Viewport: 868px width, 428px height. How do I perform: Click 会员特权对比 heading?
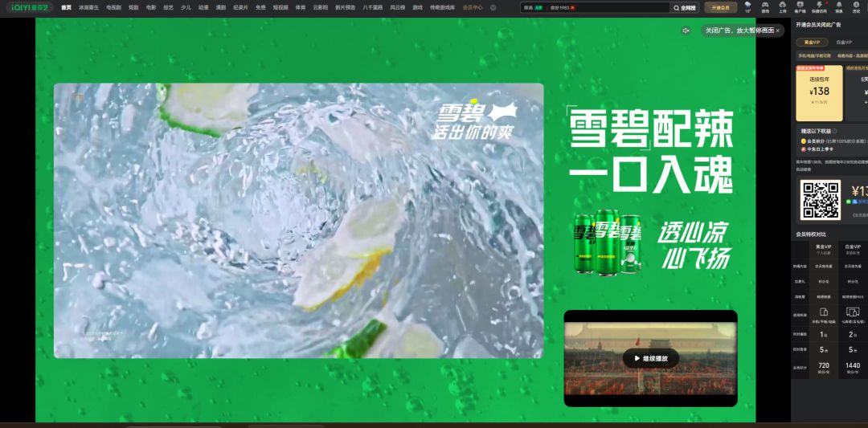[x=811, y=234]
